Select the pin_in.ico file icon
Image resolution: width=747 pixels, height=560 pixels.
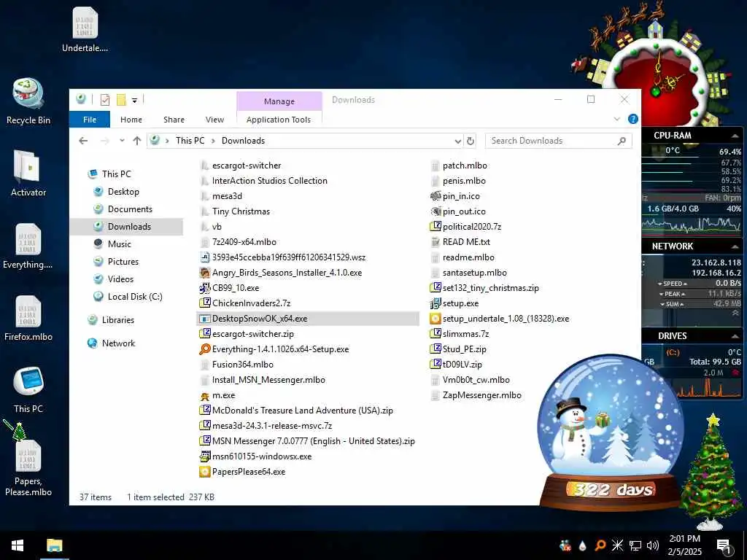(435, 196)
